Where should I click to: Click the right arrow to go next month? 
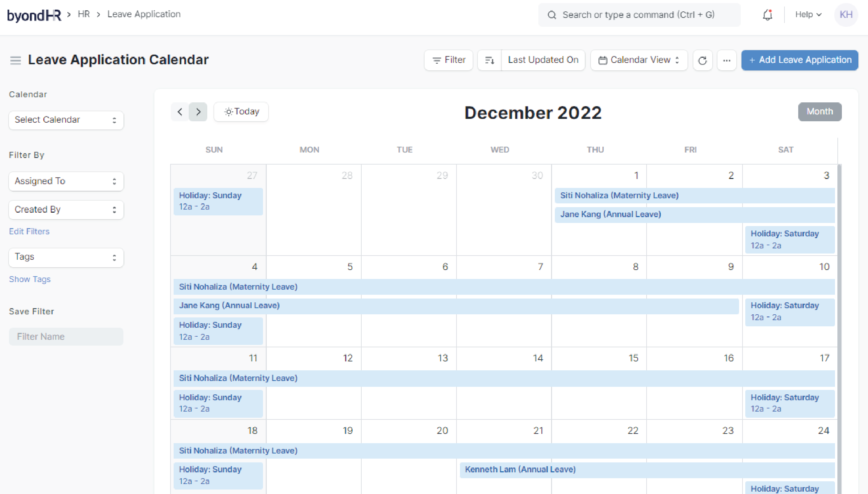pos(198,111)
